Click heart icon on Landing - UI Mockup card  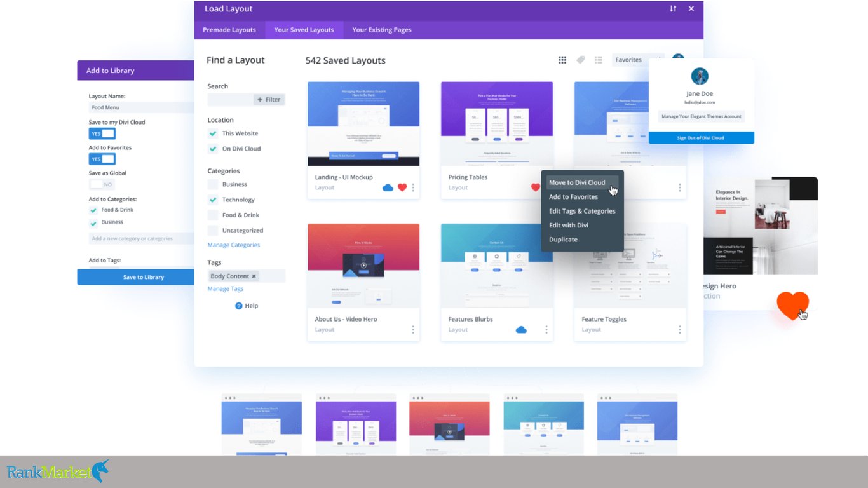(402, 187)
